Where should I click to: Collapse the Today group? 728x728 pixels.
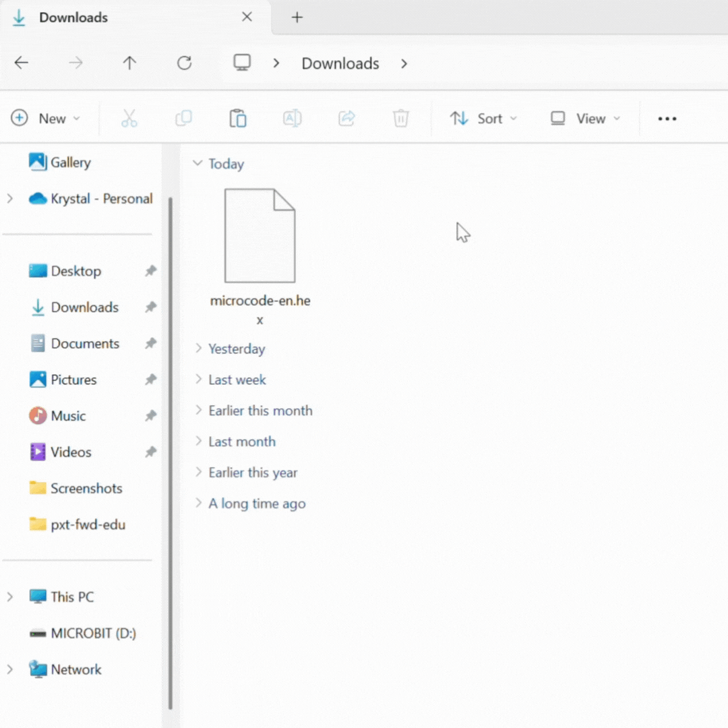(x=198, y=163)
